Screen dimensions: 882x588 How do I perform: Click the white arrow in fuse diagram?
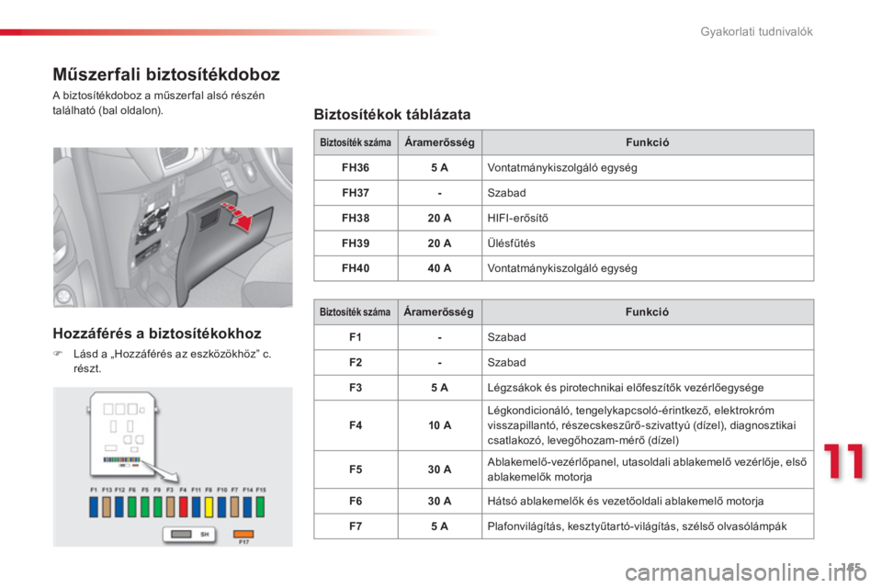(x=160, y=472)
